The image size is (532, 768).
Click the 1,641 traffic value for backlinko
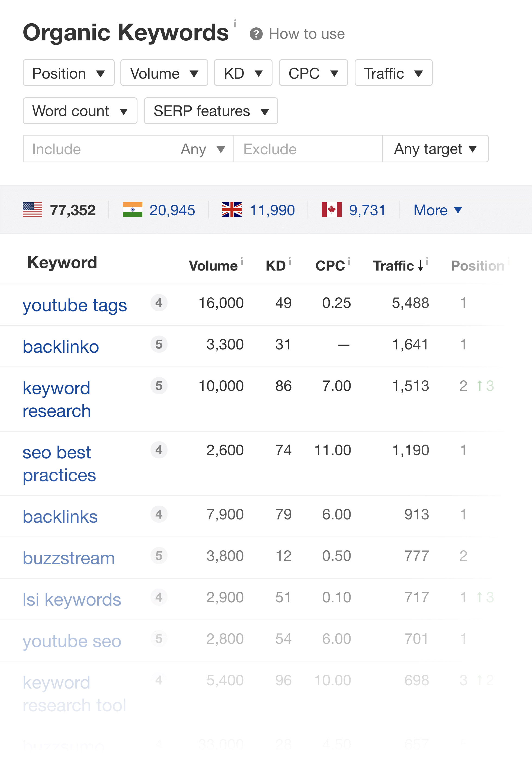pos(410,344)
